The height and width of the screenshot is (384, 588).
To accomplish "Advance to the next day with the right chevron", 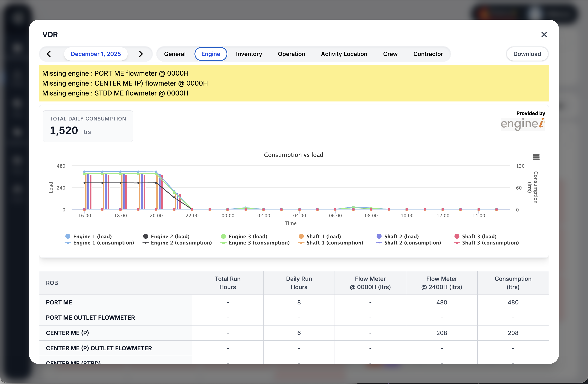I will (x=141, y=54).
